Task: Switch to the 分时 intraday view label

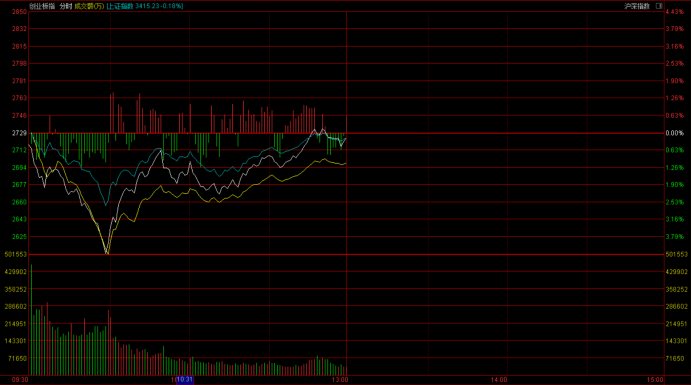Action: click(x=65, y=6)
